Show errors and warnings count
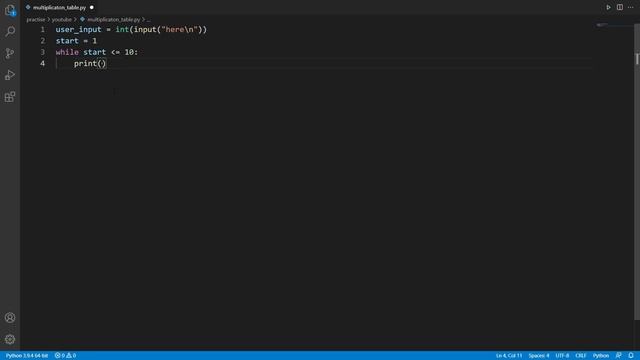This screenshot has width=640, height=360. click(65, 356)
